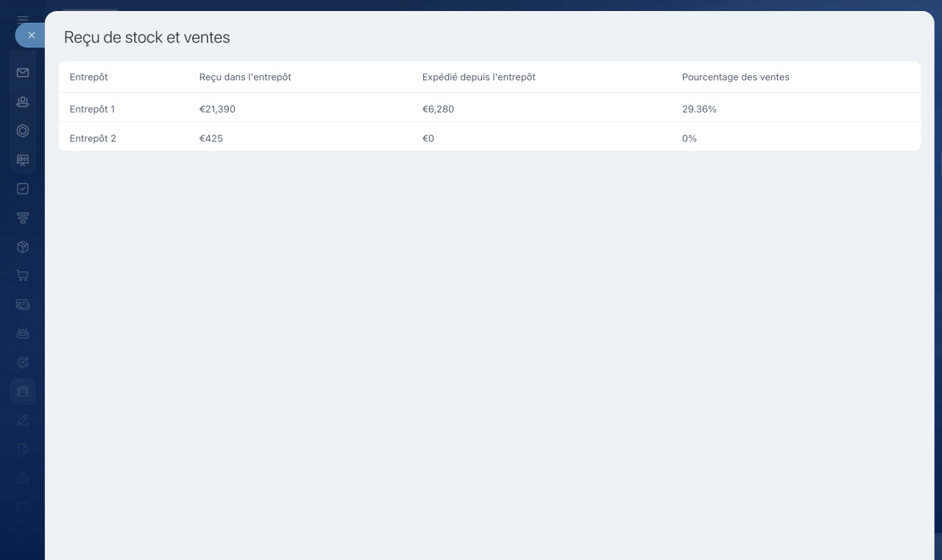Select the 'Entrepôt 2' row name
Image resolution: width=942 pixels, height=560 pixels.
93,138
